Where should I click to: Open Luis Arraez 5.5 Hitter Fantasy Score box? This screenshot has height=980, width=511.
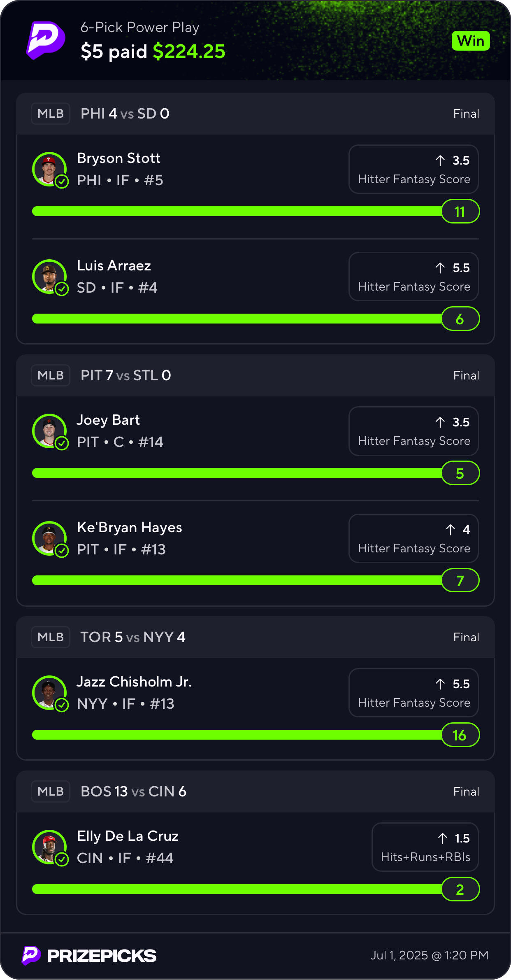pos(413,277)
